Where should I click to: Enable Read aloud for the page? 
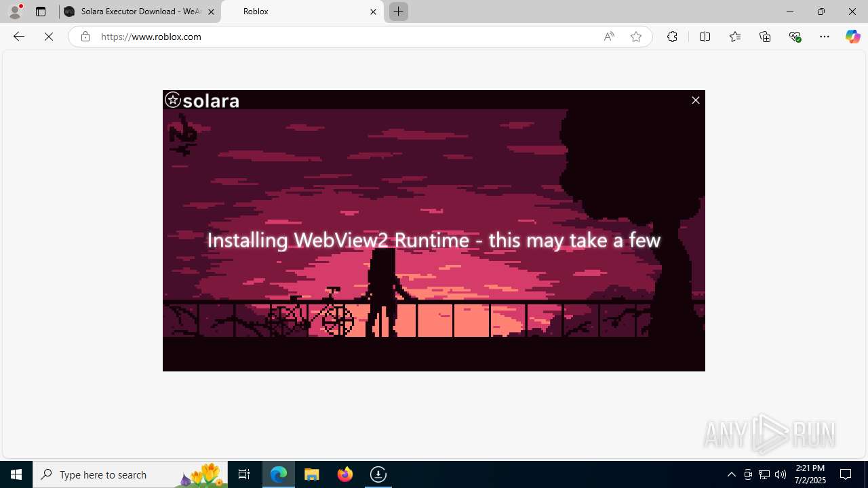pyautogui.click(x=609, y=37)
